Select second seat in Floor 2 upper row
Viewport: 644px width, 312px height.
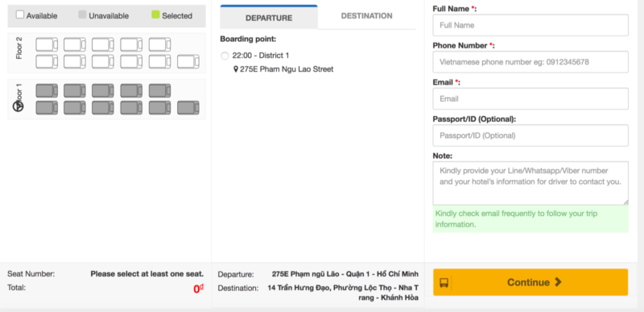click(x=75, y=44)
